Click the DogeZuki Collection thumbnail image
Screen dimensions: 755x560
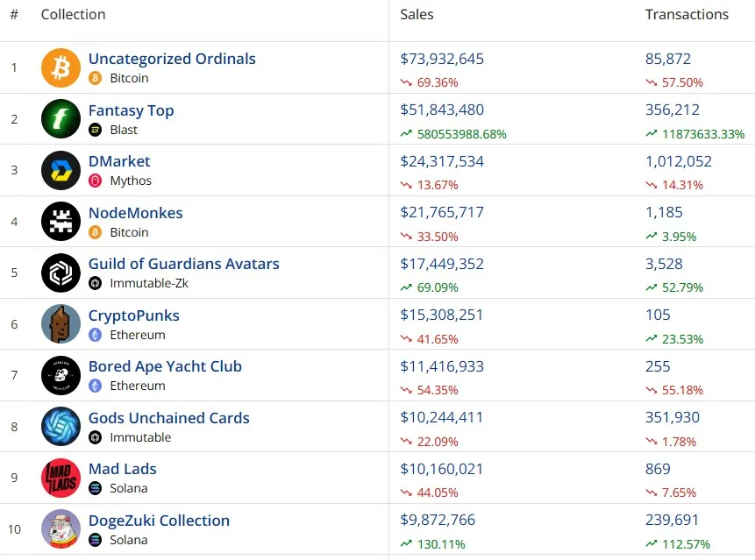tap(61, 528)
